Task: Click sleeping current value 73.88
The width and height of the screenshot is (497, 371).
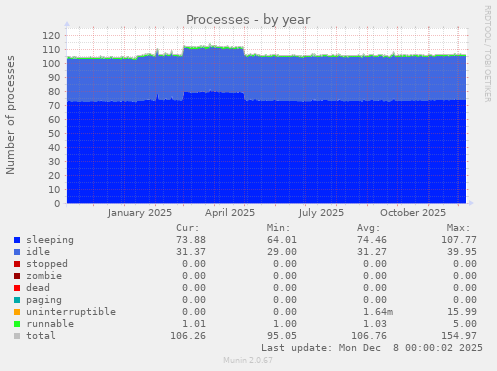Action: click(191, 240)
